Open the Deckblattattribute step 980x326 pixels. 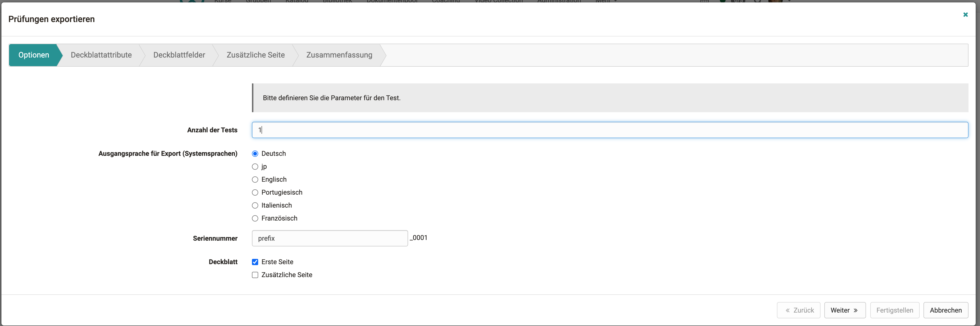point(100,55)
